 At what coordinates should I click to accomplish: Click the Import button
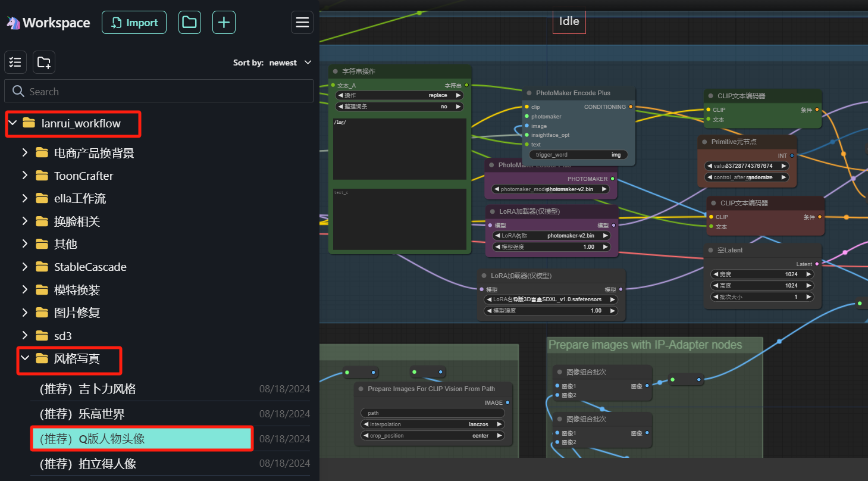[134, 23]
